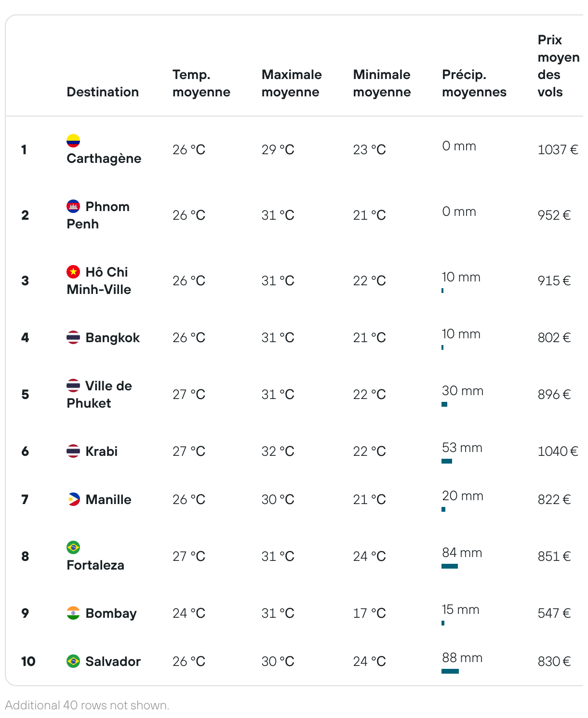Click the Précip. moyennes column header
This screenshot has height=718, width=588.
click(x=474, y=83)
